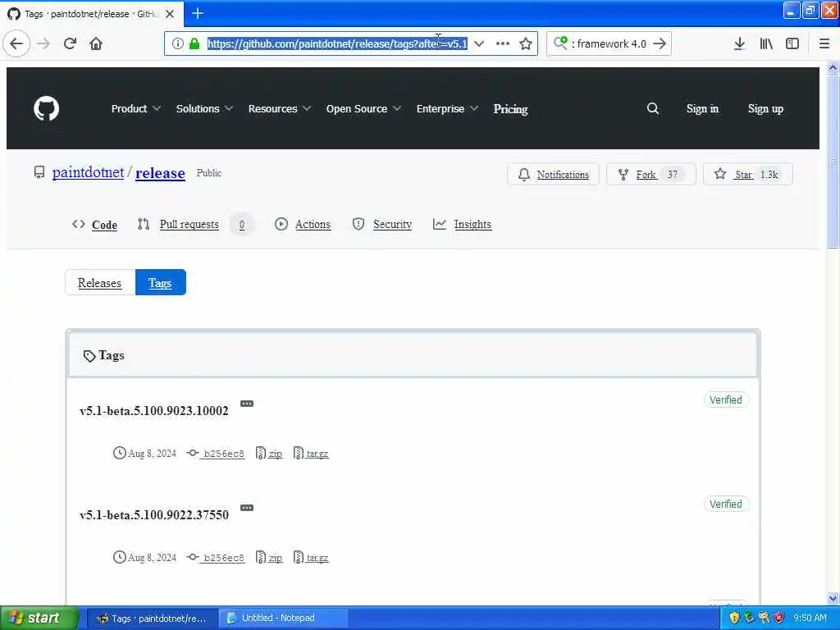Click Sign up
This screenshot has width=840, height=630.
(765, 109)
